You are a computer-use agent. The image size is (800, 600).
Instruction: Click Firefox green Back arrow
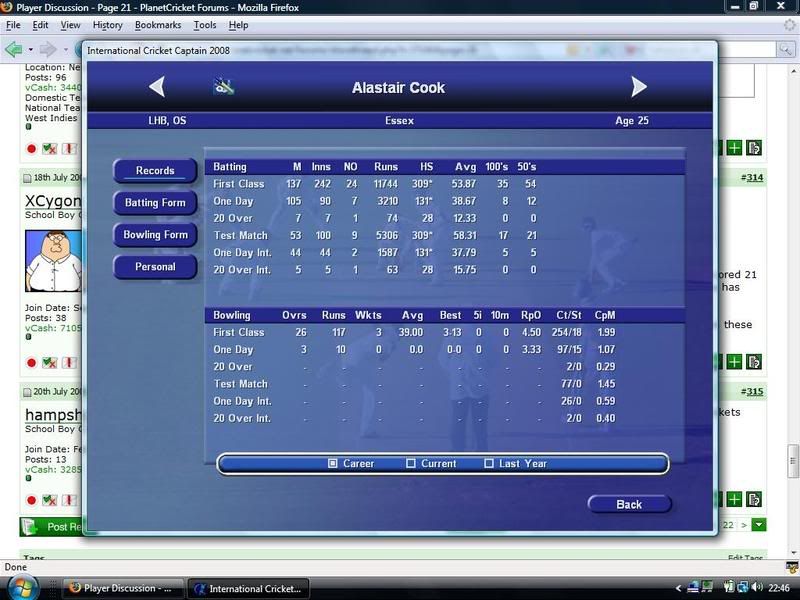[x=14, y=49]
